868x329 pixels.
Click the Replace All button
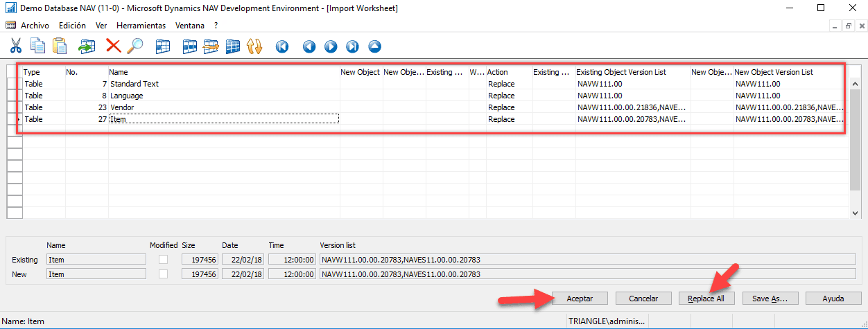[706, 299]
